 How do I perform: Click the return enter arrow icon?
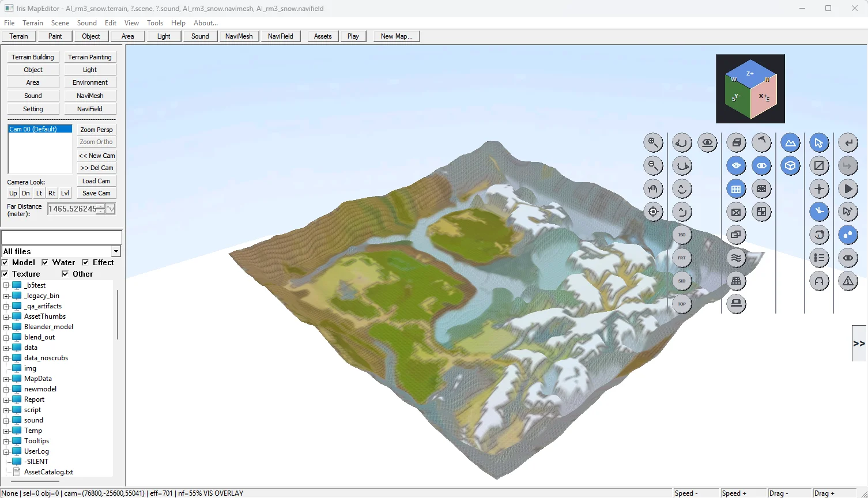click(x=848, y=143)
